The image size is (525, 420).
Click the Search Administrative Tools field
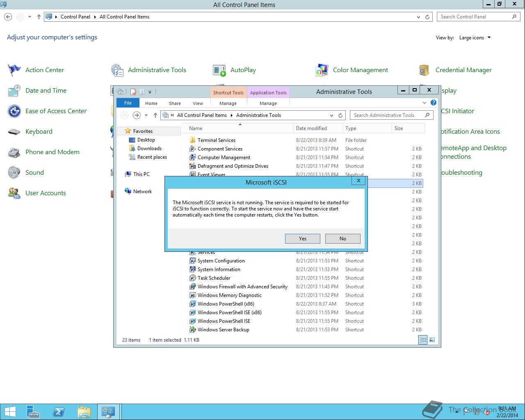pyautogui.click(x=391, y=115)
